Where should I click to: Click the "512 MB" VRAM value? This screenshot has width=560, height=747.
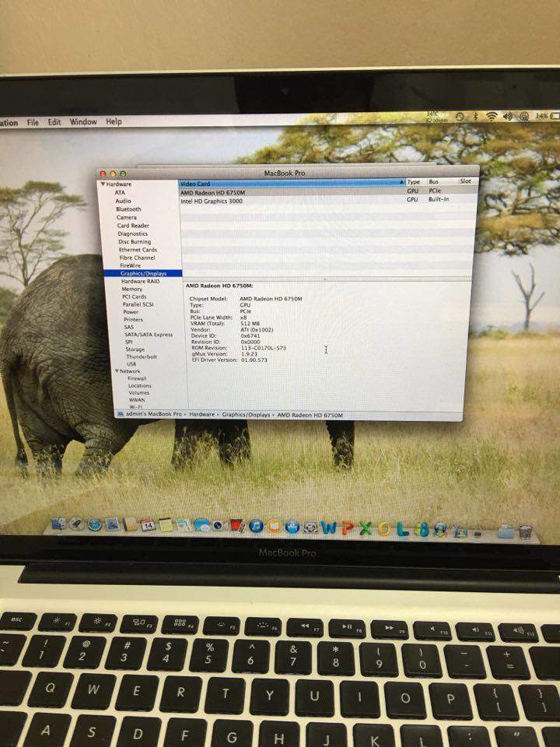[x=250, y=324]
